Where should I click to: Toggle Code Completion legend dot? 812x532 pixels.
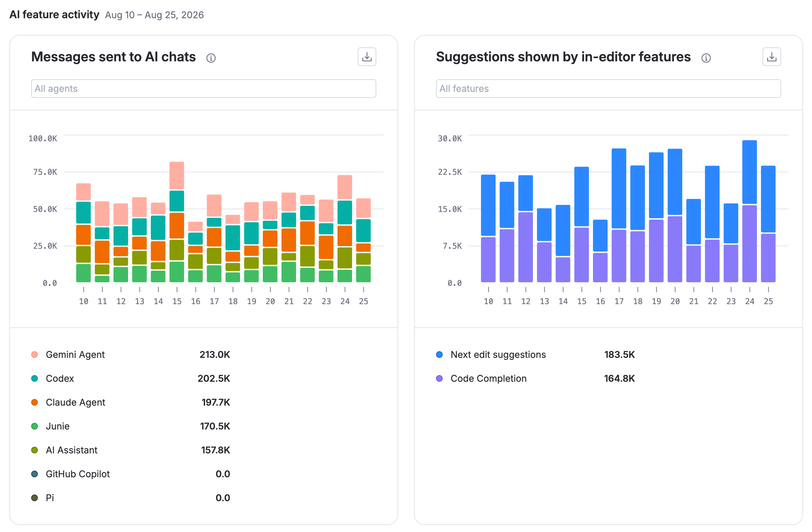439,378
